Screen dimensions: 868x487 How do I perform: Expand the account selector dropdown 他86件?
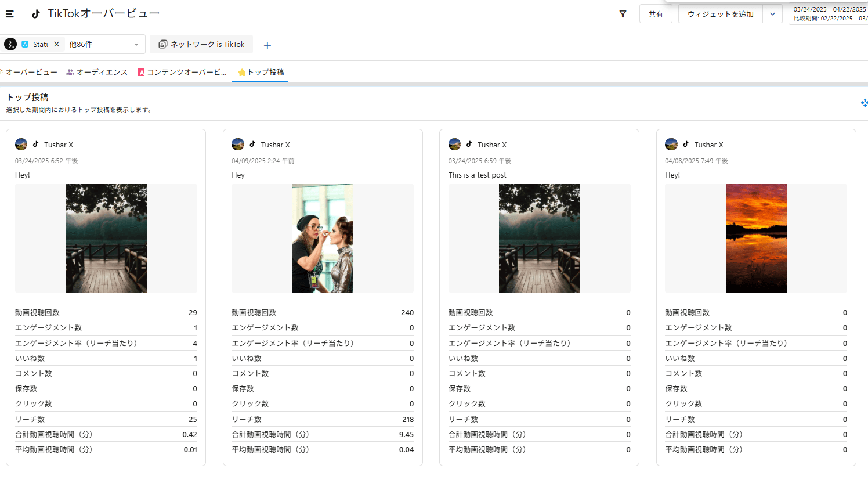point(136,45)
